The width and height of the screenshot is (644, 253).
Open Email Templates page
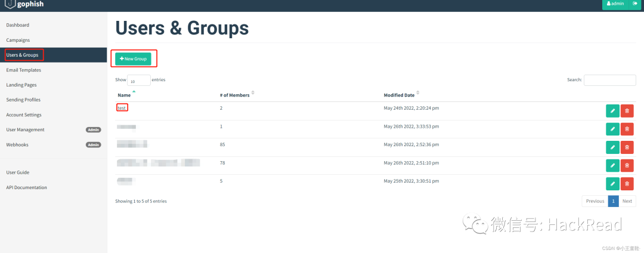(x=24, y=70)
